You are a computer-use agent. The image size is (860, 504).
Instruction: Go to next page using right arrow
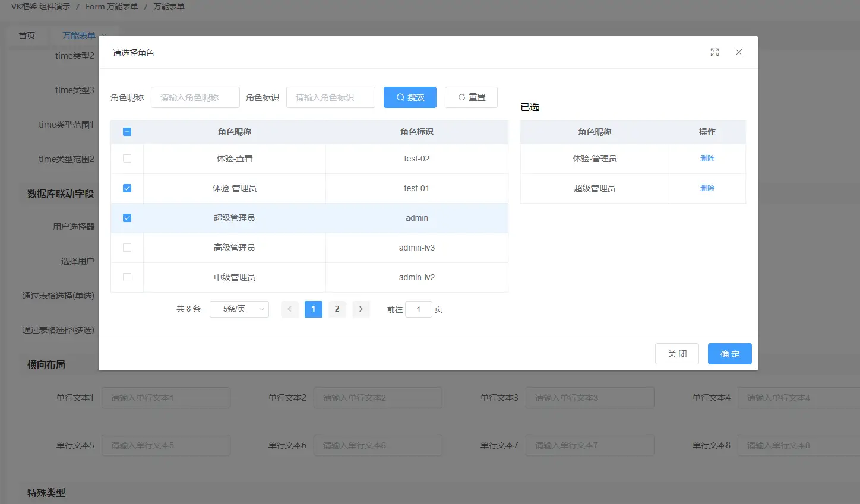[361, 309]
